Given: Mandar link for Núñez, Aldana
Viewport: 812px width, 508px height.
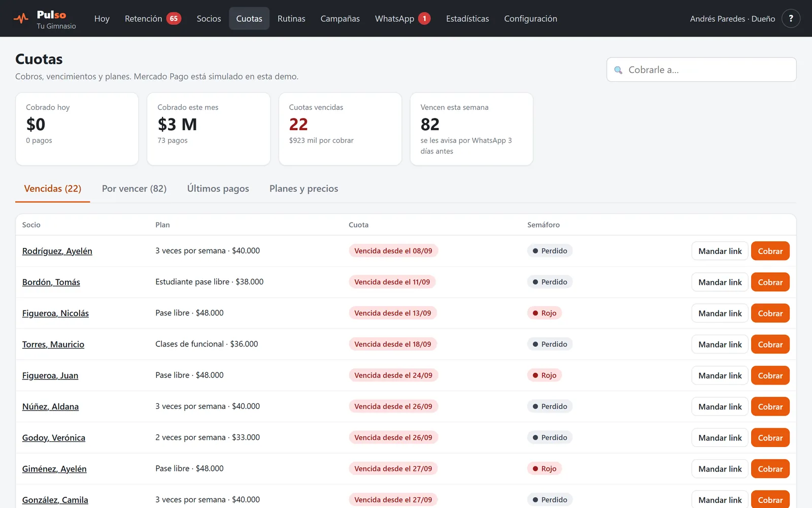Looking at the screenshot, I should (720, 406).
